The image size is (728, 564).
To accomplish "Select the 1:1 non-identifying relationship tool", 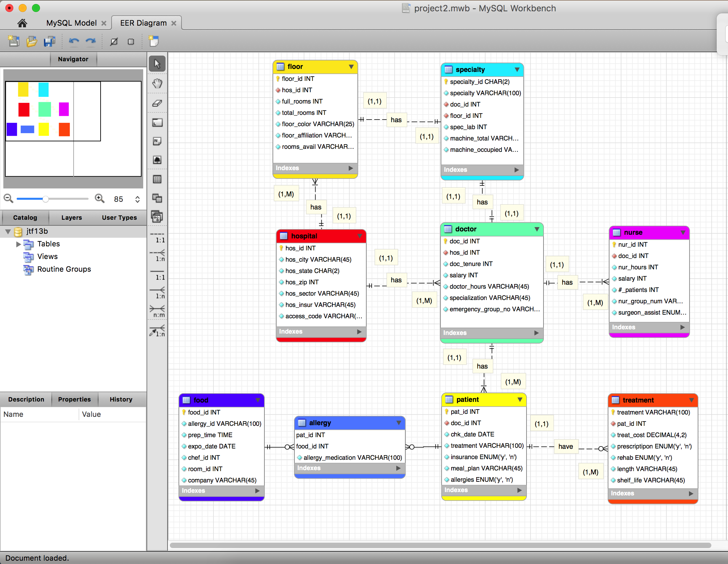I will (x=157, y=238).
